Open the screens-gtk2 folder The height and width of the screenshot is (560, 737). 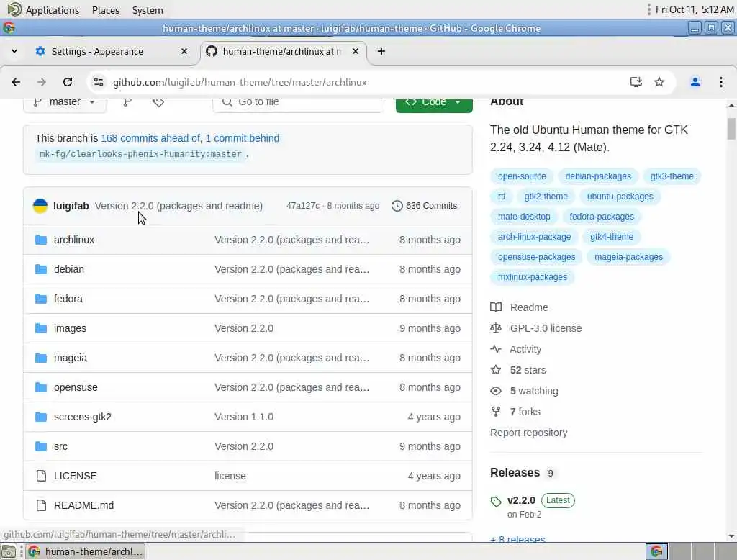click(83, 417)
